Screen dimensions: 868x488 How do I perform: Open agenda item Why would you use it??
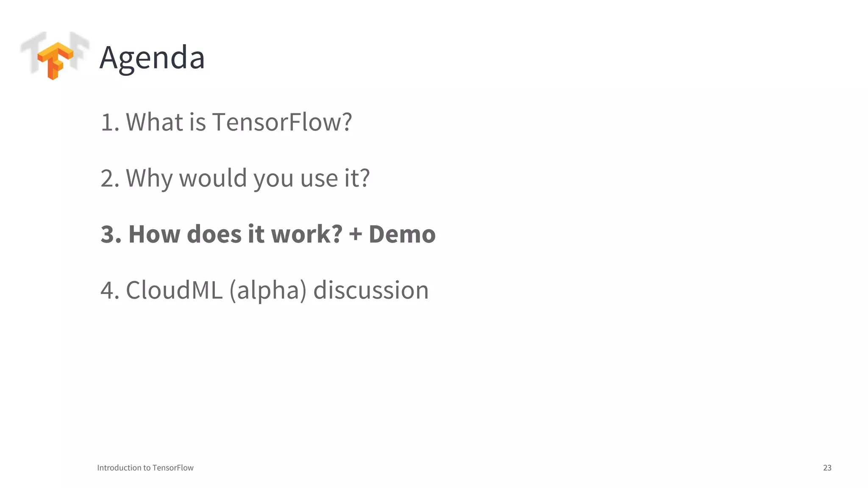point(235,178)
